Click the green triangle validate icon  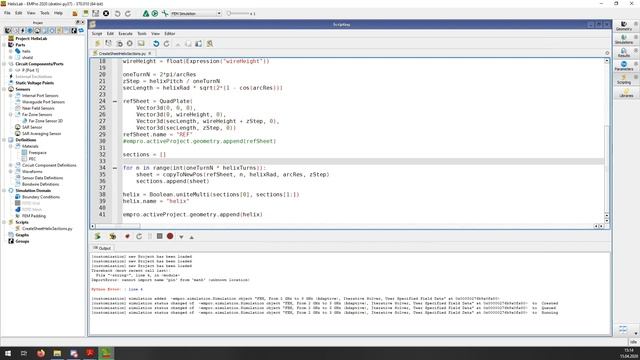146,13
